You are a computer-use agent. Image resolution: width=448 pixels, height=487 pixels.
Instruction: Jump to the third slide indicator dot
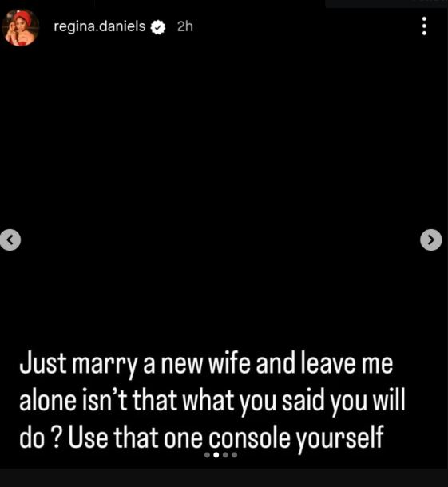(225, 455)
